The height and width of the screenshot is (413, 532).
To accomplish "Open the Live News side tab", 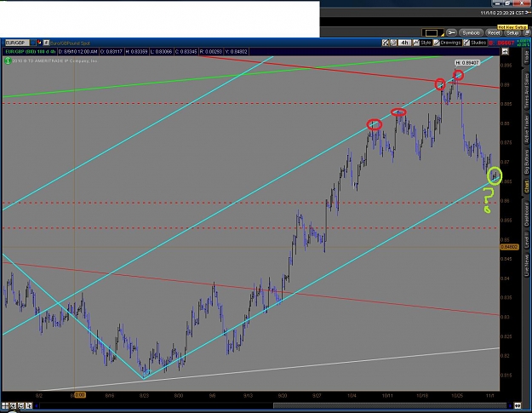I will 527,264.
